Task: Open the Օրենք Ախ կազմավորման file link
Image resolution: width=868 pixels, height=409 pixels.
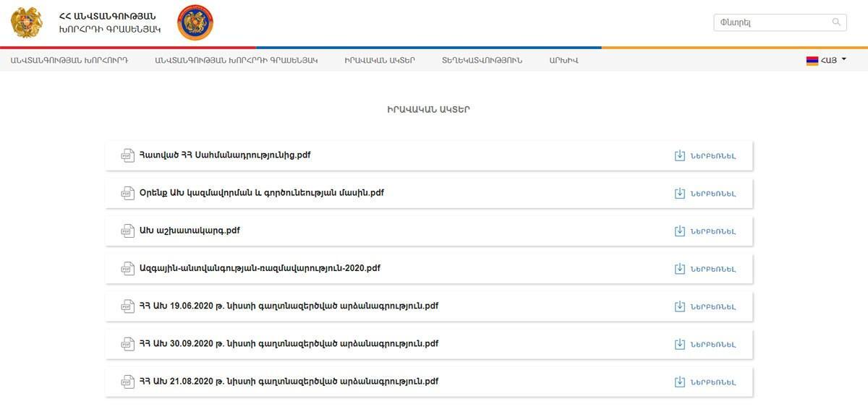Action: pyautogui.click(x=262, y=193)
